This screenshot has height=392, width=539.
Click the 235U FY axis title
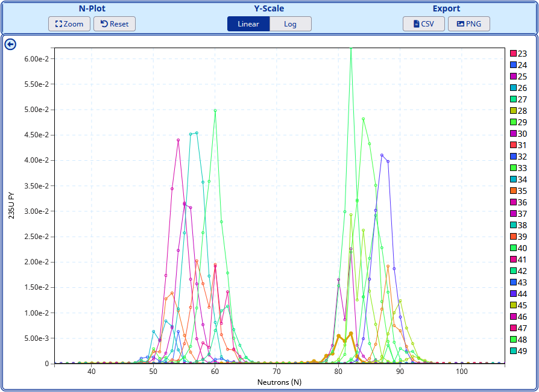[11, 205]
